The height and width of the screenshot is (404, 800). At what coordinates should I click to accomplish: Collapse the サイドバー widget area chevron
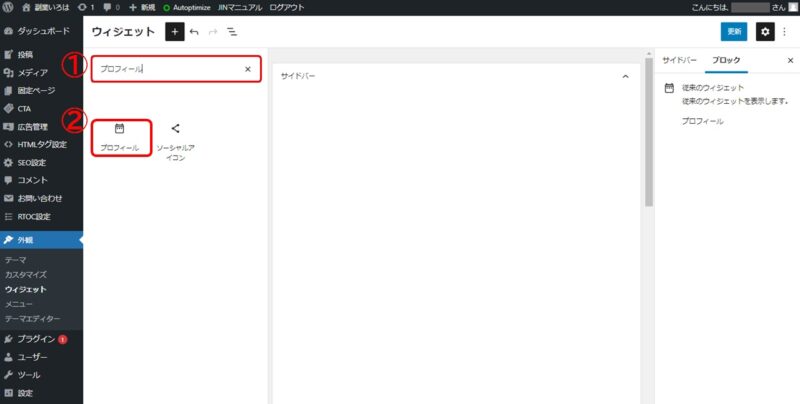pos(626,76)
